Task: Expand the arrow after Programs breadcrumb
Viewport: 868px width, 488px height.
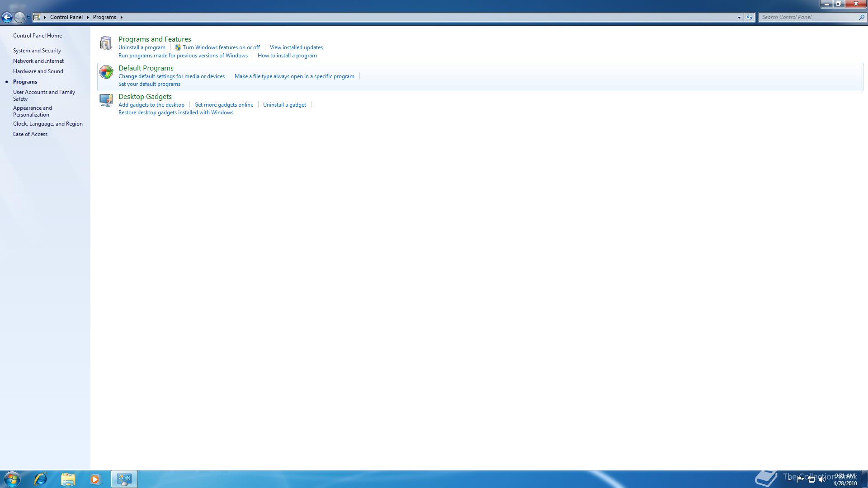Action: [x=121, y=17]
